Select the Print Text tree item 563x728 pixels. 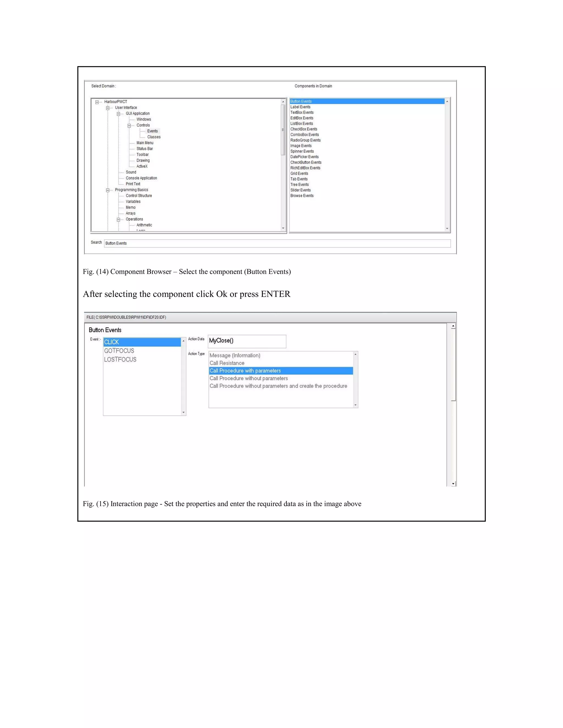pyautogui.click(x=133, y=184)
